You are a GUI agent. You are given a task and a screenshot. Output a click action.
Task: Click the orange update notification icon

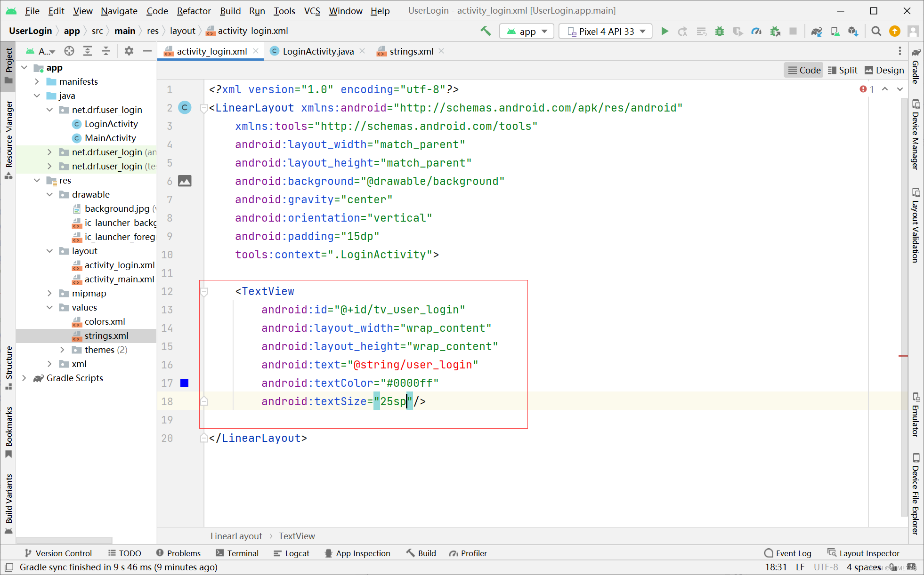(x=894, y=31)
